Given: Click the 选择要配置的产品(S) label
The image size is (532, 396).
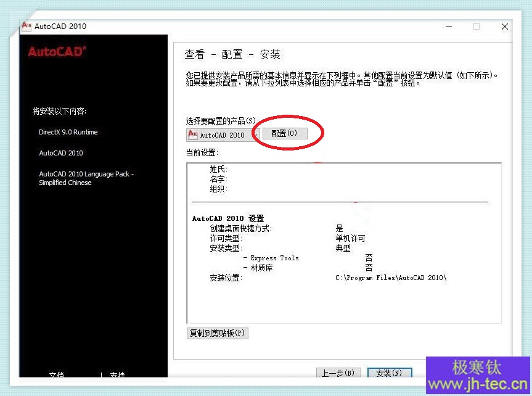Looking at the screenshot, I should tap(221, 121).
